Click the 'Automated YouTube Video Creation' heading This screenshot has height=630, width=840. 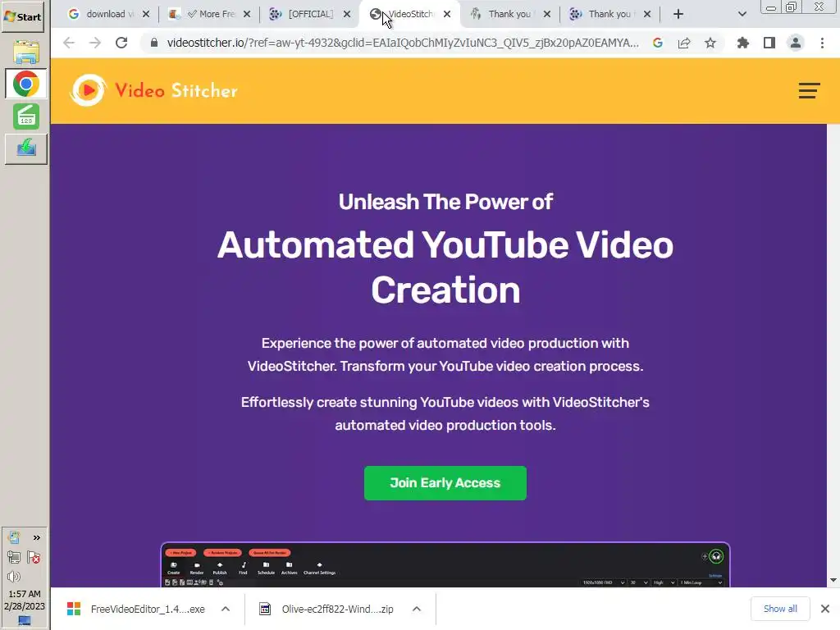445,267
